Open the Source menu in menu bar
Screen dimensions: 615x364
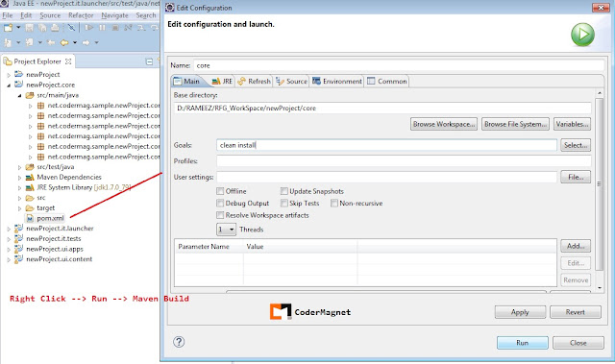click(50, 15)
